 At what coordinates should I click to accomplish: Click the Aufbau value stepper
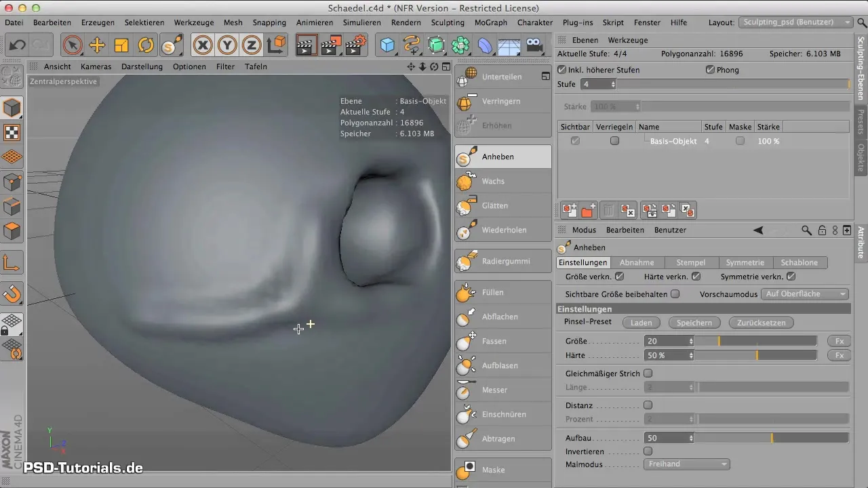[691, 439]
